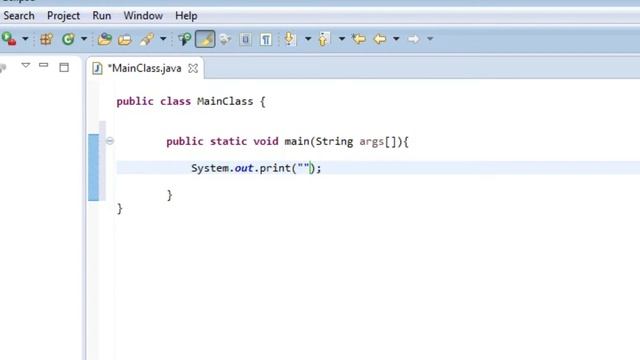640x360 pixels.
Task: Expand the Search flashlight dropdown arrow
Action: click(163, 39)
